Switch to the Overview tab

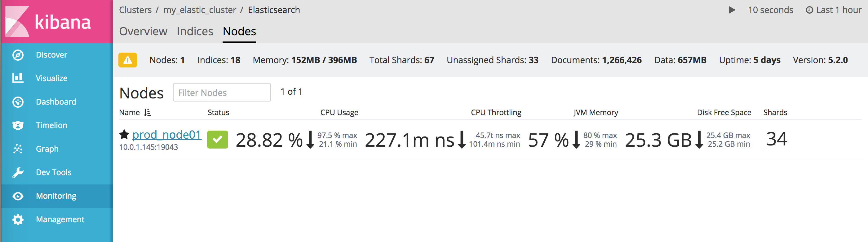(143, 31)
